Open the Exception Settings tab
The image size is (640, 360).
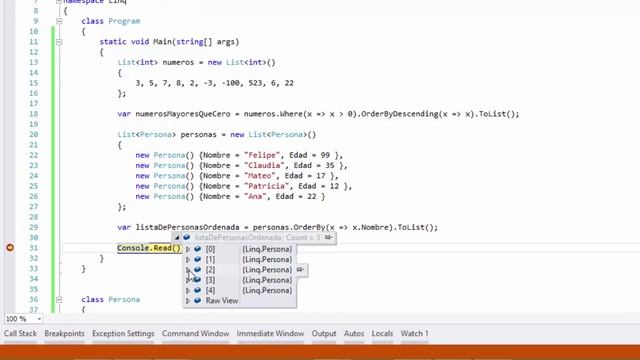click(x=123, y=333)
